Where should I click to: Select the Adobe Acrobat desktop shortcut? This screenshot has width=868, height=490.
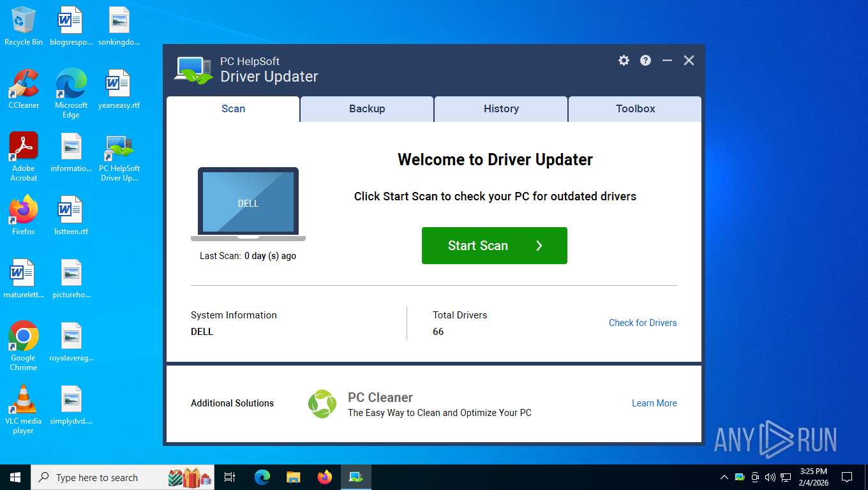click(x=24, y=157)
